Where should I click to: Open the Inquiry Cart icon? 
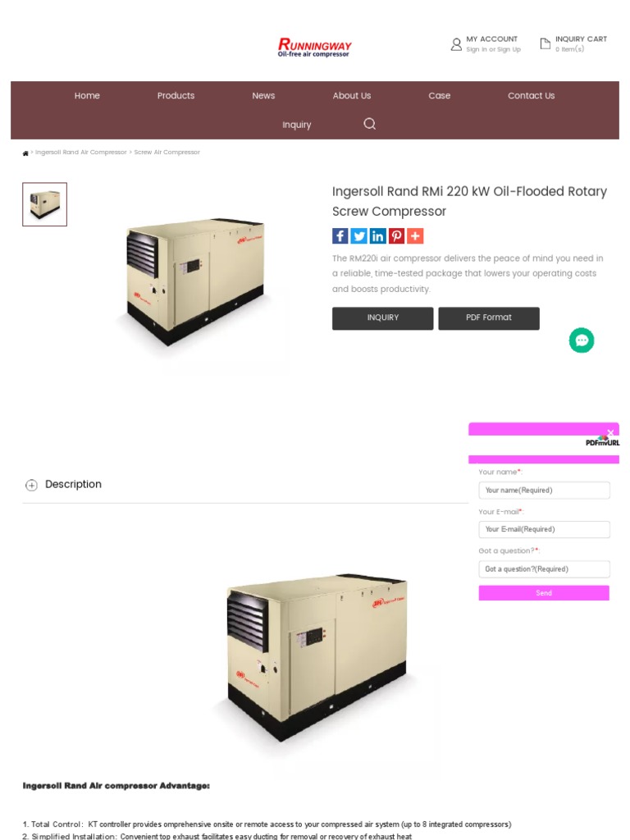[545, 43]
